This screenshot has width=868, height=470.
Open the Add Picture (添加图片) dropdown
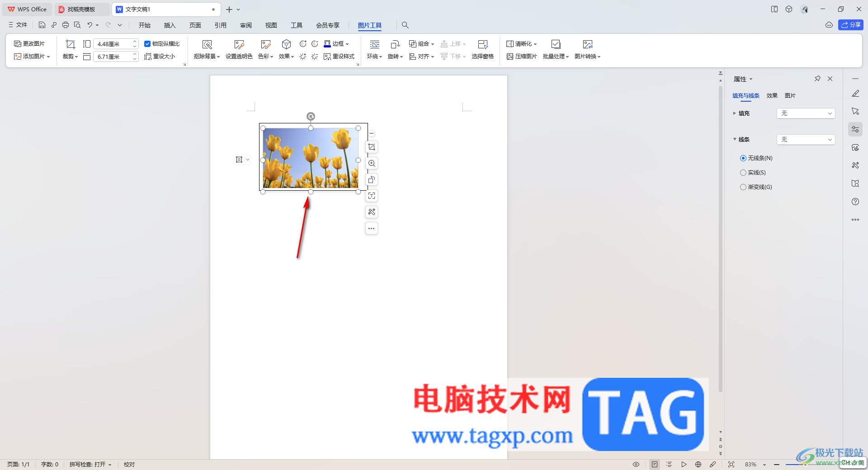32,56
